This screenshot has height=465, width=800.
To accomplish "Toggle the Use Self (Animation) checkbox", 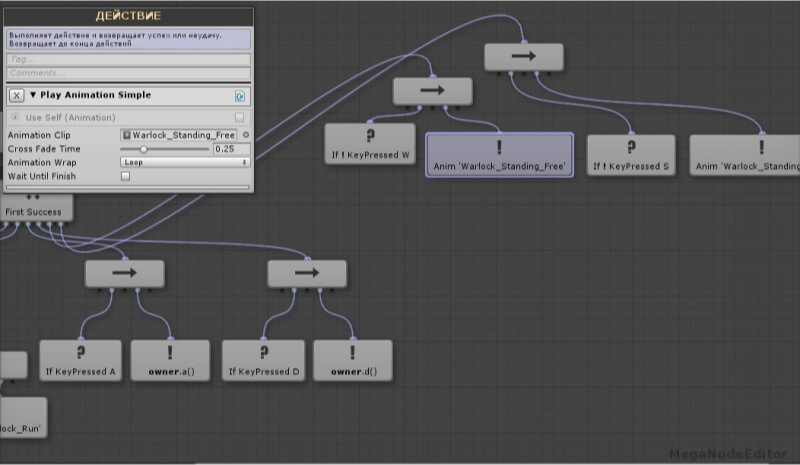I will (239, 118).
